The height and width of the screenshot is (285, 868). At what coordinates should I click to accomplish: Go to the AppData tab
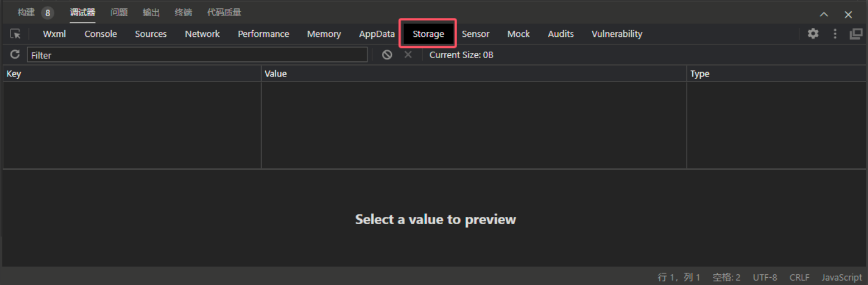377,34
